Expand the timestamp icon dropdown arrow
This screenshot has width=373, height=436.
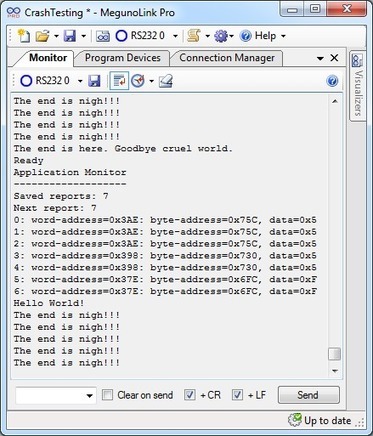(152, 81)
